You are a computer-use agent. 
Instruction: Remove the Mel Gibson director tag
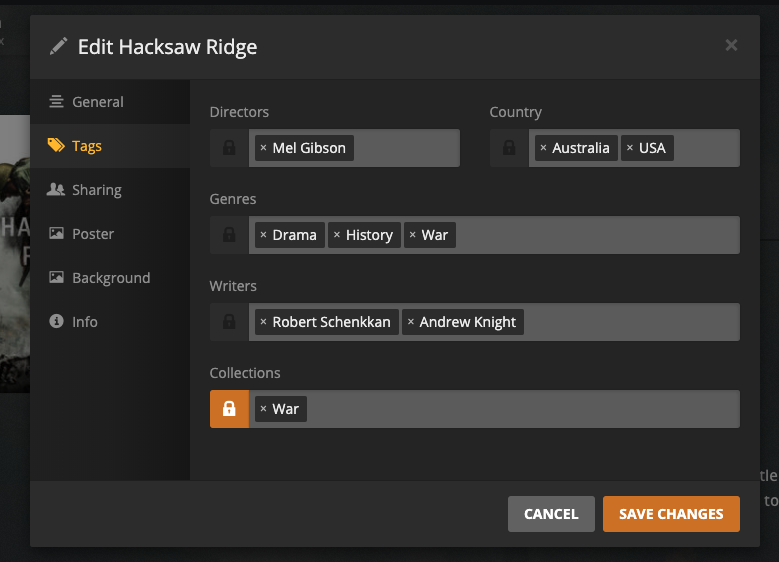pyautogui.click(x=263, y=148)
